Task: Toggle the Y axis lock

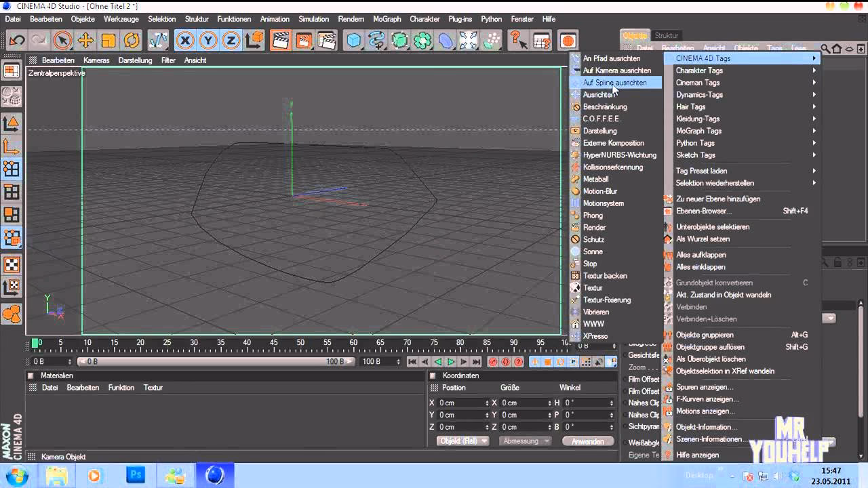Action: (x=208, y=41)
